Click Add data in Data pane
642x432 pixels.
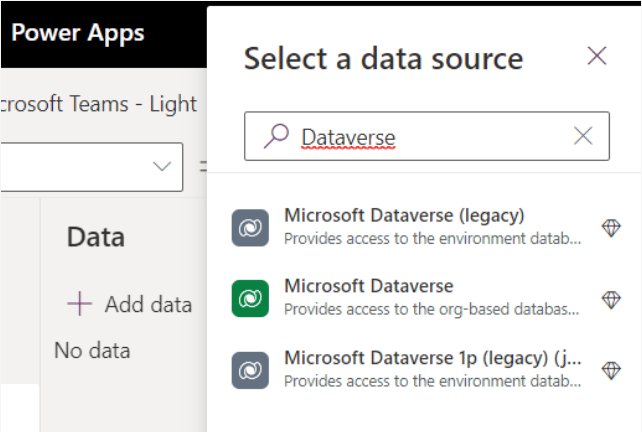coord(129,304)
